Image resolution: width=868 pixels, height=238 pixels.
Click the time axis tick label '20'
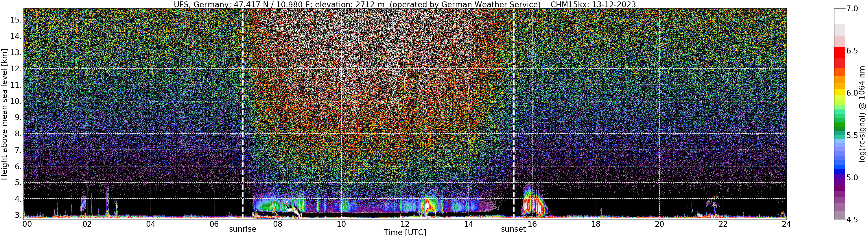tap(659, 224)
